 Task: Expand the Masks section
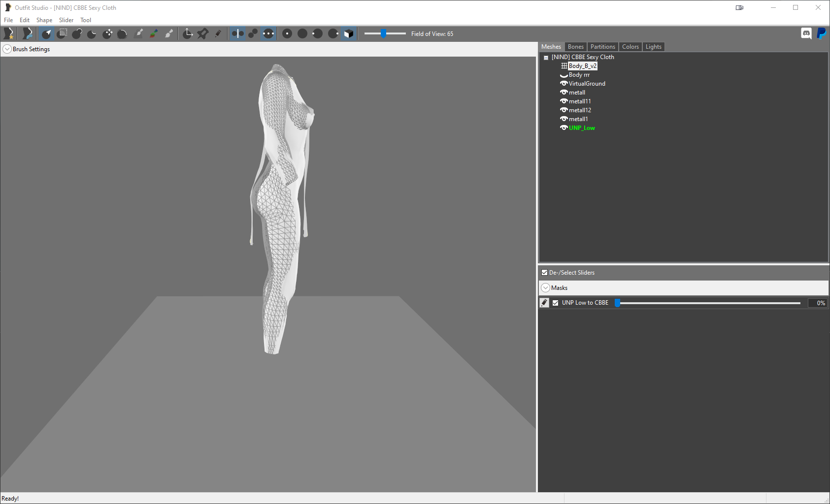pos(545,288)
